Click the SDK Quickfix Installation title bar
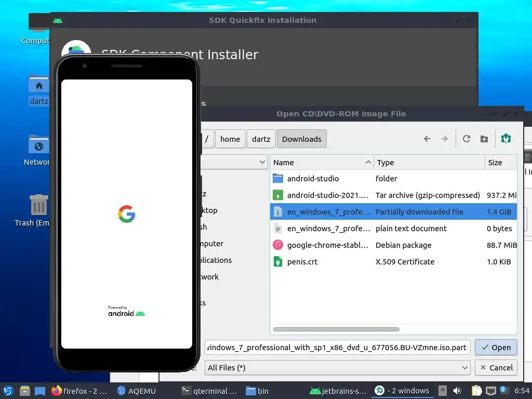 coord(262,20)
